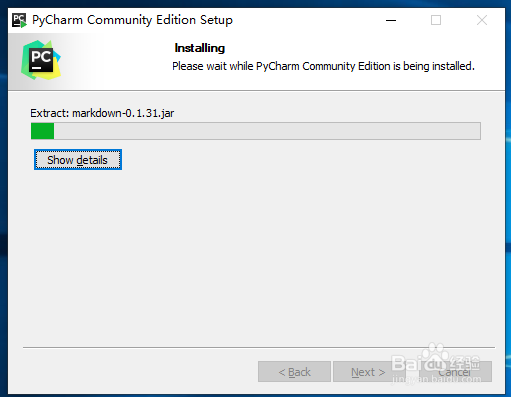The height and width of the screenshot is (397, 511).
Task: Click the Please wait while PyCharm message
Action: point(323,66)
